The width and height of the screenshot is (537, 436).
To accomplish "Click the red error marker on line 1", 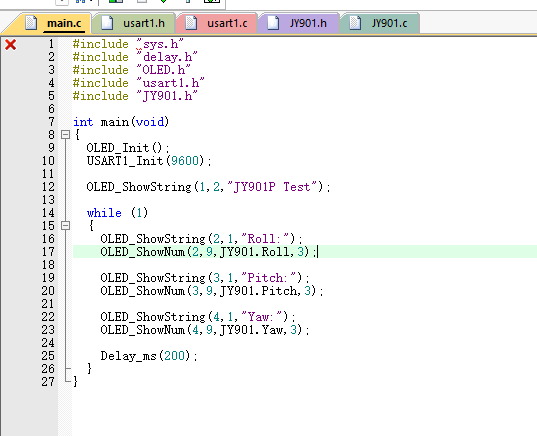I will [11, 45].
